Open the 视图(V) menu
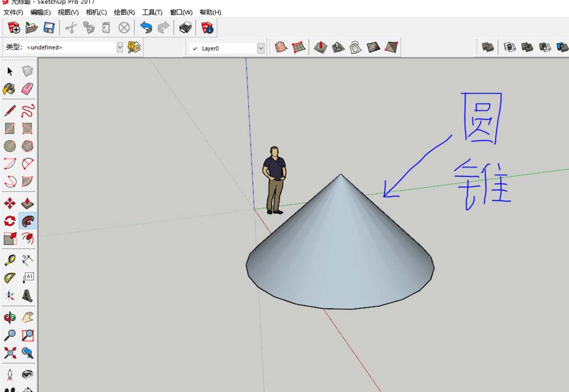 click(x=68, y=13)
